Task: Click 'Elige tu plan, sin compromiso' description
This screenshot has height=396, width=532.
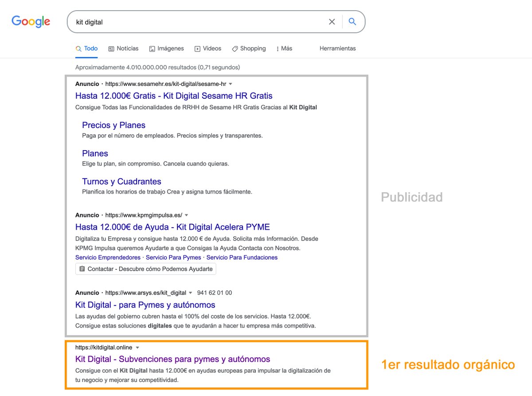Action: [x=156, y=164]
